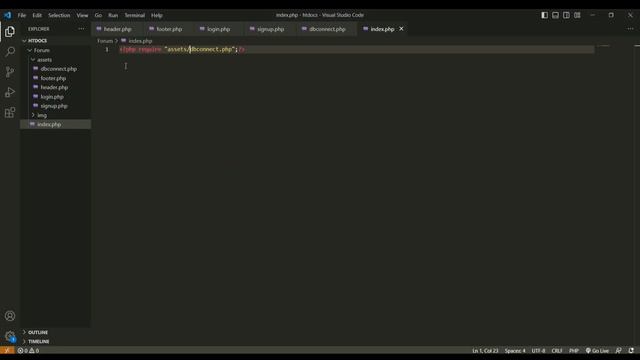Change encoding via UTF-8 status item
This screenshot has width=640, height=360.
pyautogui.click(x=538, y=350)
